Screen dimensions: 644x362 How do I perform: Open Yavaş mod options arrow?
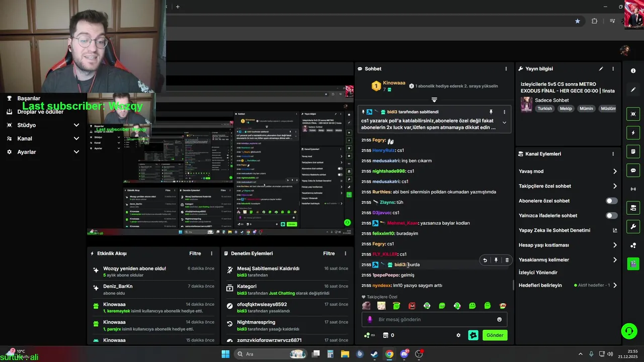coord(615,171)
